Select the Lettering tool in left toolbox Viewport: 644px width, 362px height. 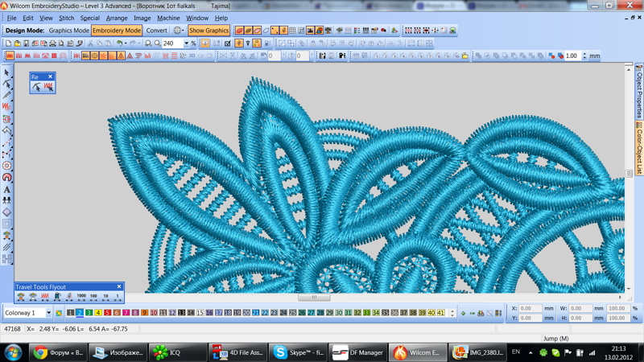7,189
